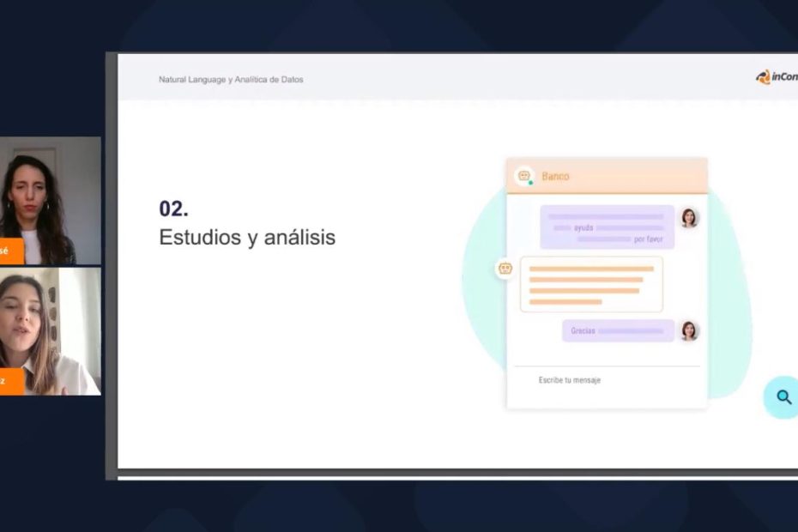Image resolution: width=798 pixels, height=532 pixels.
Task: Select the bottom speaker video thumbnail
Action: tap(50, 331)
